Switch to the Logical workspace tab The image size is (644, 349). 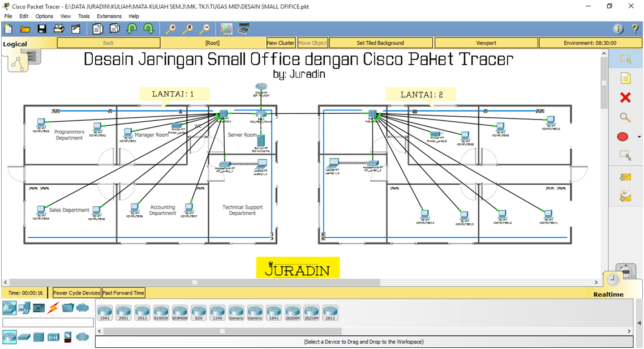[15, 44]
